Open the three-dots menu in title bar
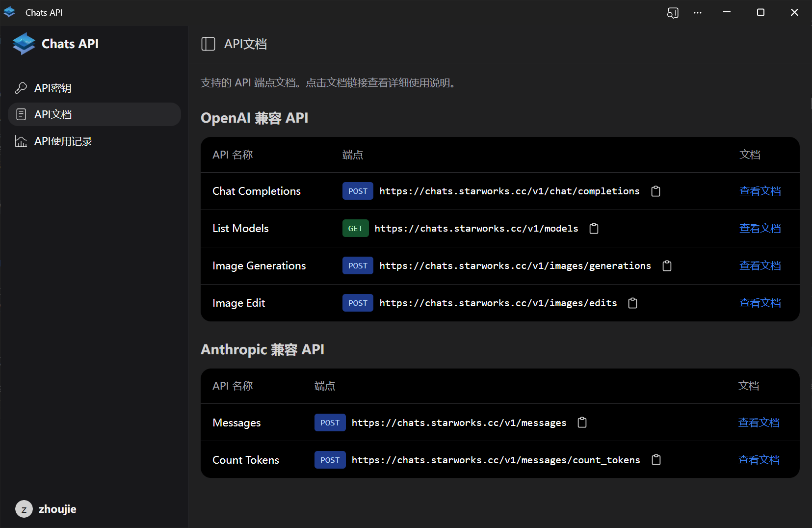The height and width of the screenshot is (528, 812). [x=698, y=13]
